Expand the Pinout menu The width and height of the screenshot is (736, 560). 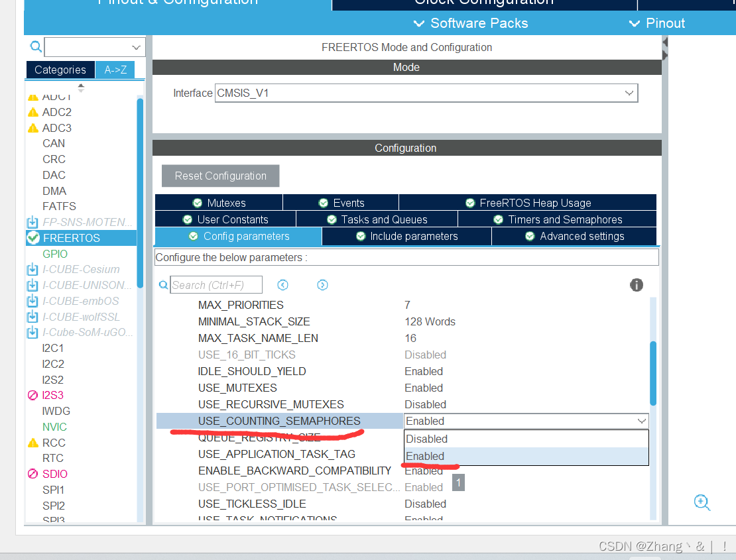pyautogui.click(x=657, y=23)
